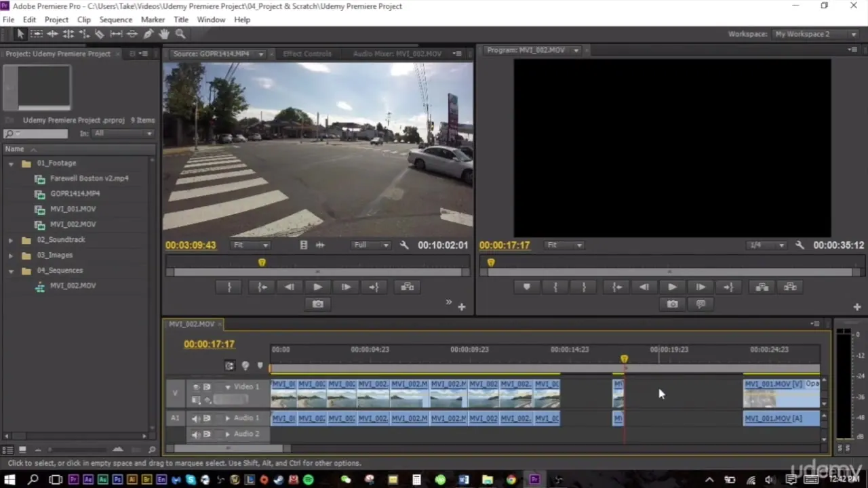This screenshot has width=868, height=488.
Task: Click the Lift button in Program monitor
Action: (762, 287)
